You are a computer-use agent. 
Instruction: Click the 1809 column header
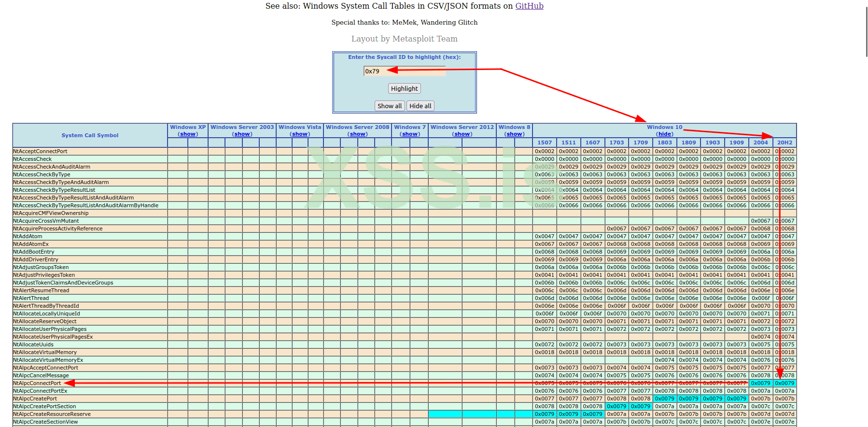click(689, 142)
